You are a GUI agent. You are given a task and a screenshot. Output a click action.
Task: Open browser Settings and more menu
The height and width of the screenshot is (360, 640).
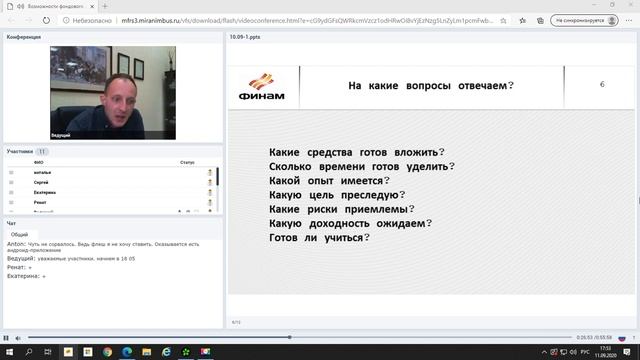pyautogui.click(x=629, y=20)
